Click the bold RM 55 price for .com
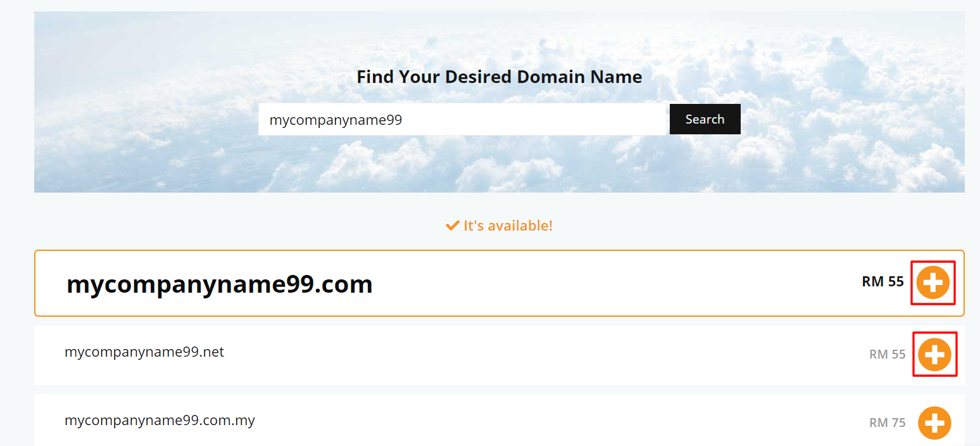Screen dimensions: 980x446 [x=883, y=281]
